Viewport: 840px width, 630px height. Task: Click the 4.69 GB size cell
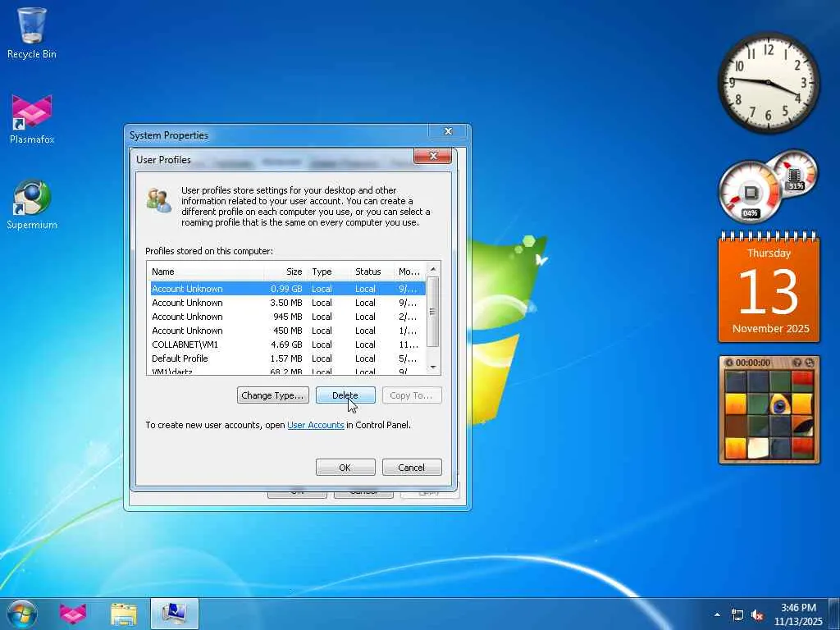[286, 345]
